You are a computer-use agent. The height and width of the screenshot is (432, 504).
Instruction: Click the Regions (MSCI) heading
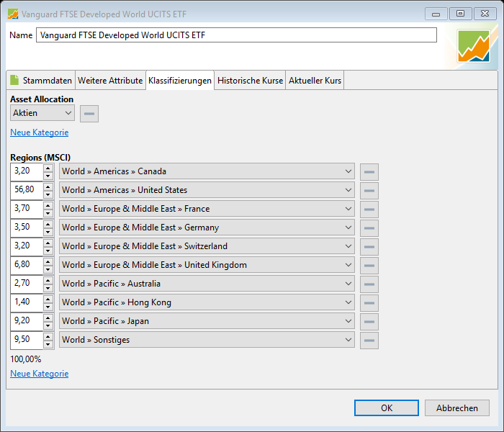pos(40,158)
